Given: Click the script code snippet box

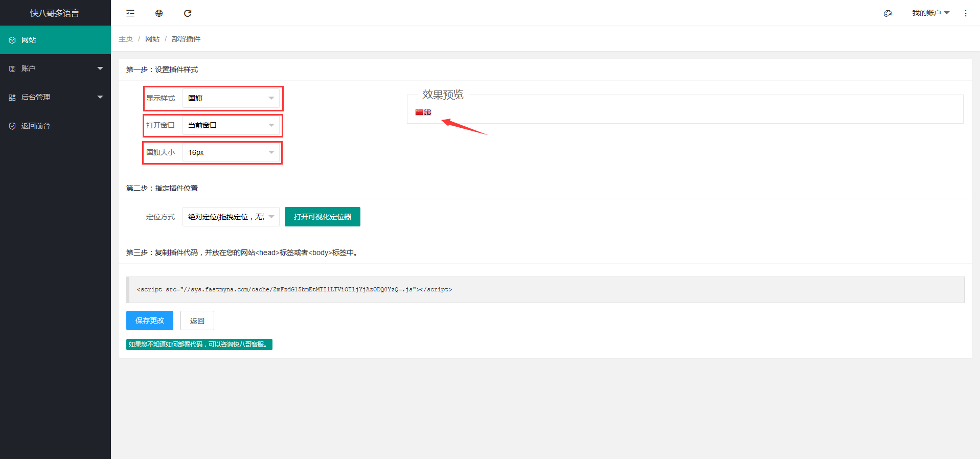Looking at the screenshot, I should (x=545, y=290).
